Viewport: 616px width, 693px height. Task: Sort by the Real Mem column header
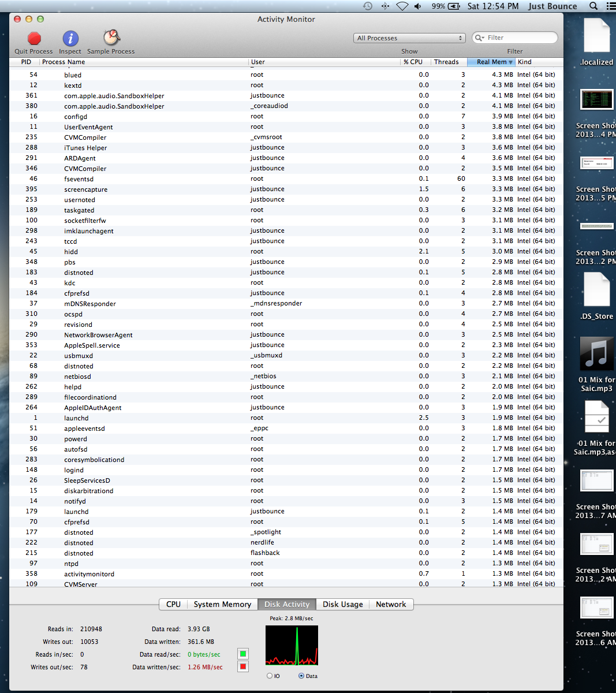(491, 62)
